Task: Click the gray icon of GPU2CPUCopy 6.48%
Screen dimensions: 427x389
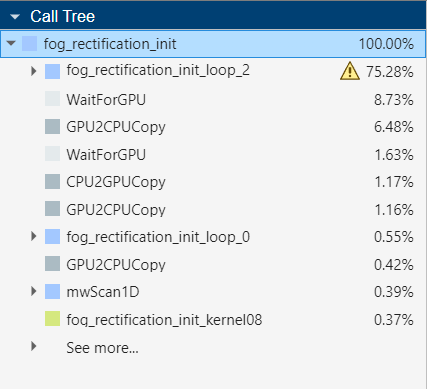Action: pyautogui.click(x=52, y=127)
